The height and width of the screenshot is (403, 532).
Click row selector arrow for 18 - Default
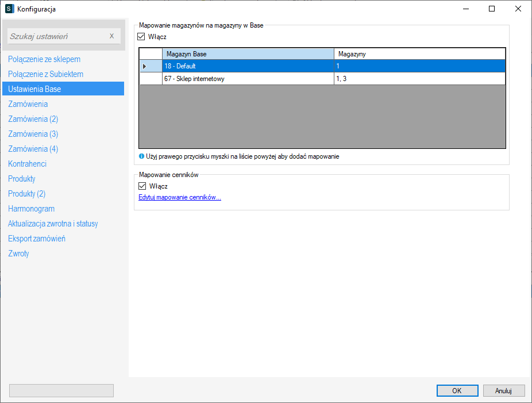coord(151,67)
